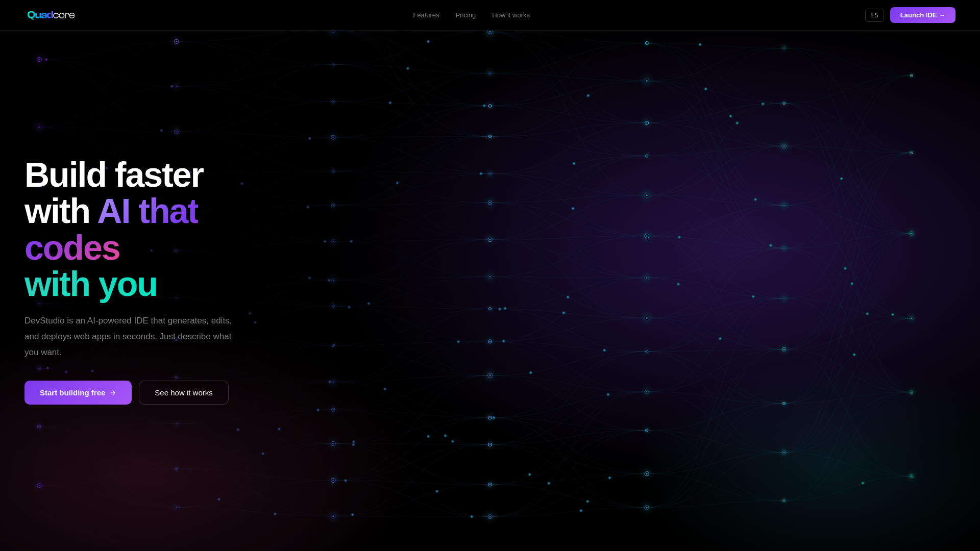Switch language using the ES toggle

874,15
